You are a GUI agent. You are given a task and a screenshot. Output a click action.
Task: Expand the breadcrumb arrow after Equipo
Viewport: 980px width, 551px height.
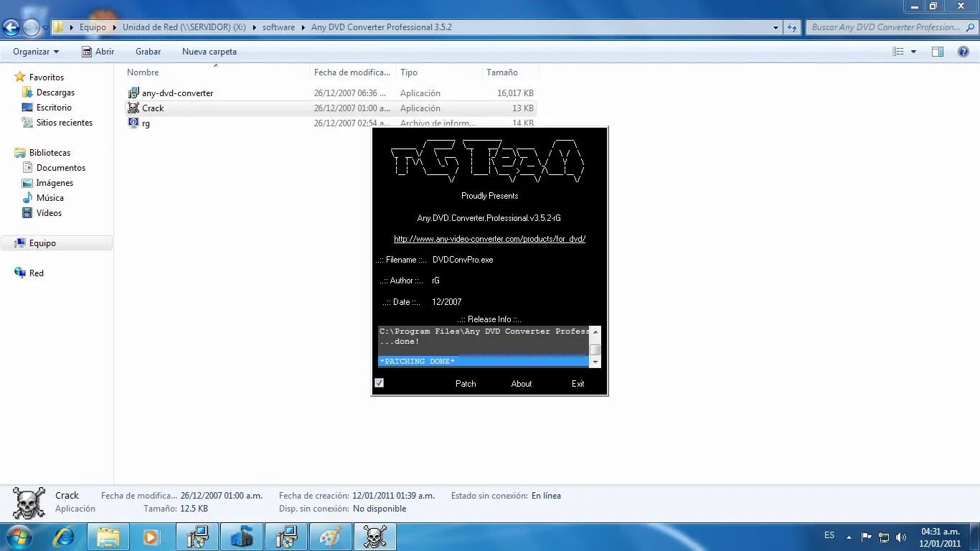pos(114,27)
